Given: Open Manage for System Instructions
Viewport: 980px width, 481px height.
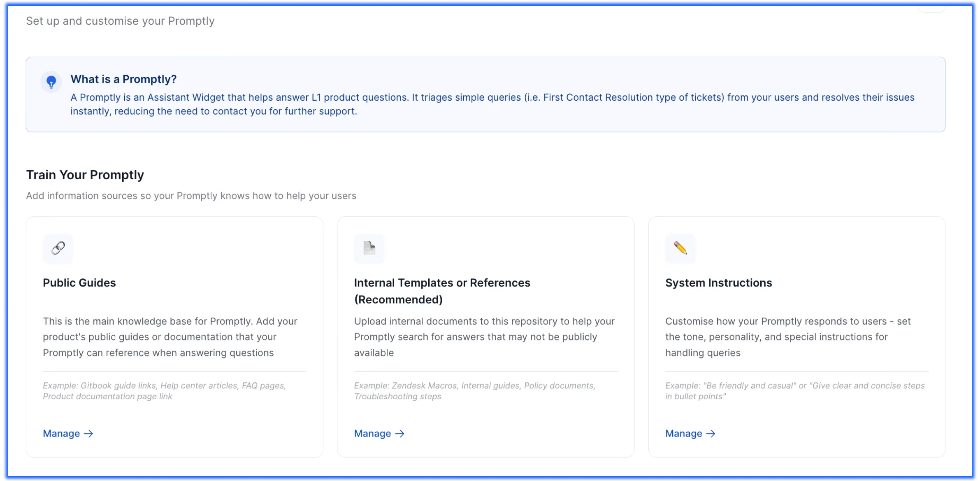Looking at the screenshot, I should (x=684, y=434).
